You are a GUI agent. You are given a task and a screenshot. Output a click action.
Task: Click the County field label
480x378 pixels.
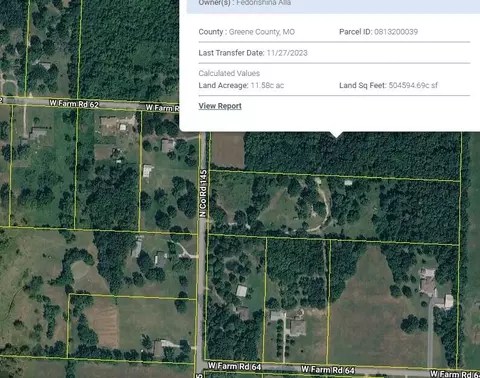point(213,32)
